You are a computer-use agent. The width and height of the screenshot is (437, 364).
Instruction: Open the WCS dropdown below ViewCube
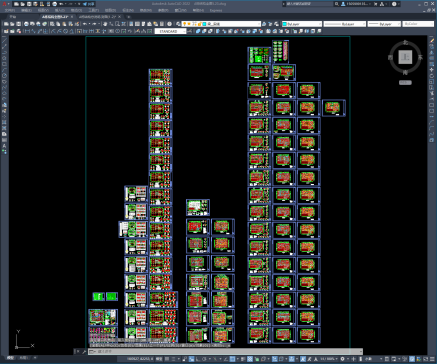pos(405,82)
